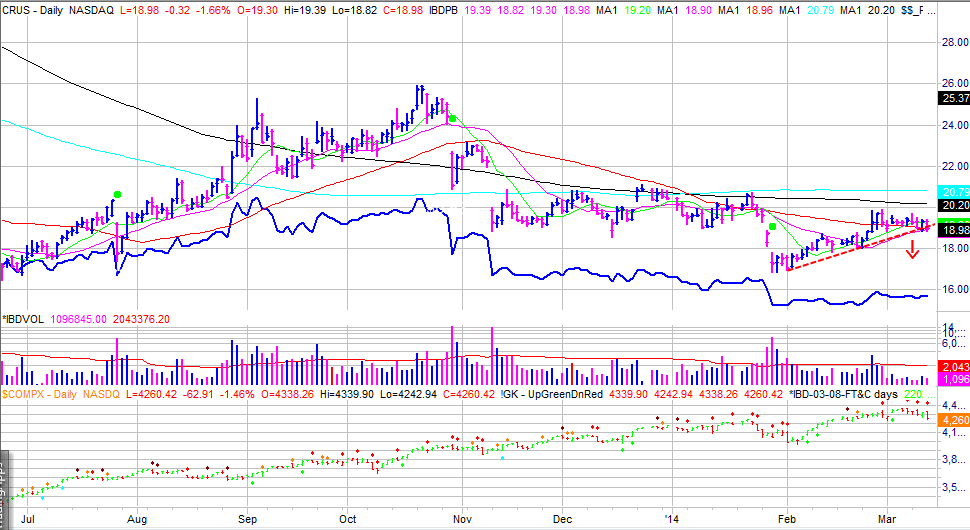Click the O=4338.26 COMPX open readout
Screen dimensions: 970x530
click(288, 394)
